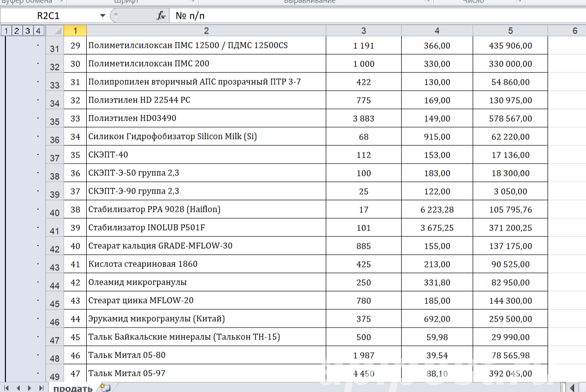Click the Insert Worksheet icon beside продать
Image resolution: width=586 pixels, height=392 pixels.
coord(105,388)
